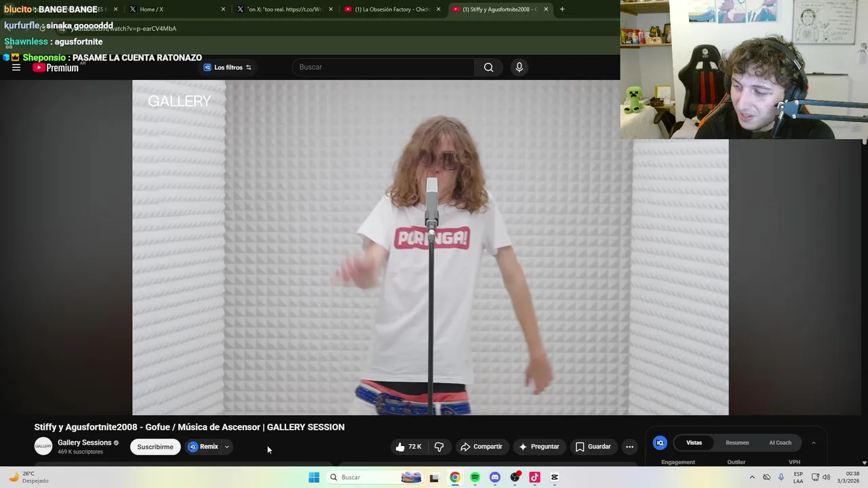Open Google Chrome from taskbar
The image size is (868, 488).
[x=454, y=477]
